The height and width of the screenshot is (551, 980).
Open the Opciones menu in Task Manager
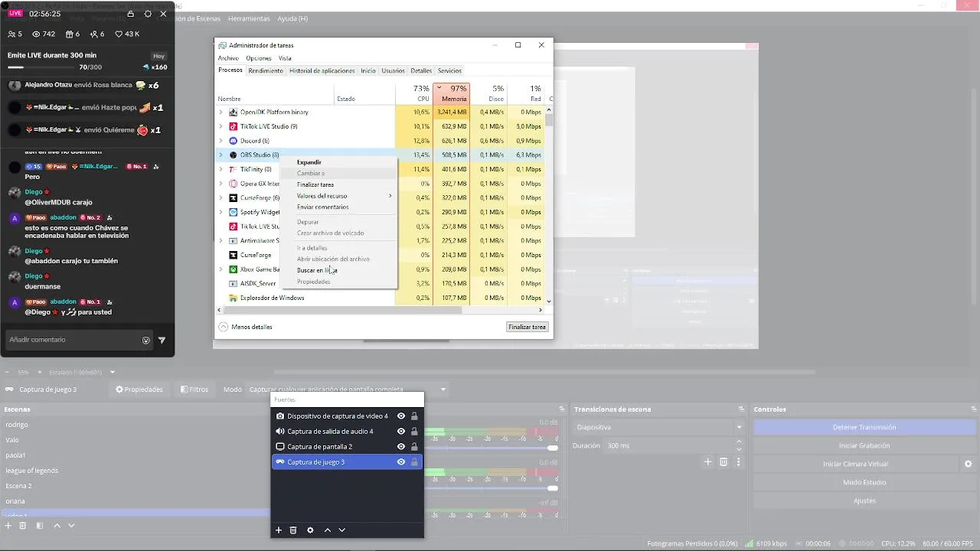click(x=259, y=58)
